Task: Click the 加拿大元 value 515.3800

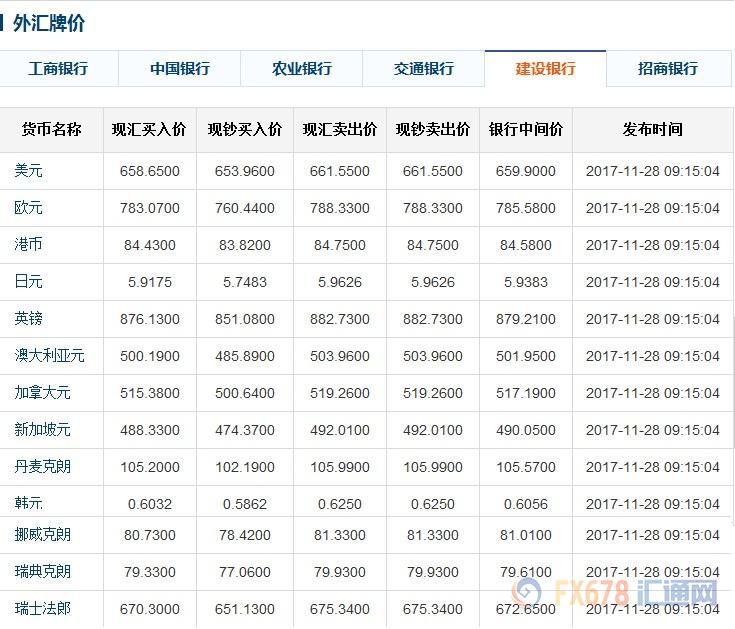Action: click(150, 393)
